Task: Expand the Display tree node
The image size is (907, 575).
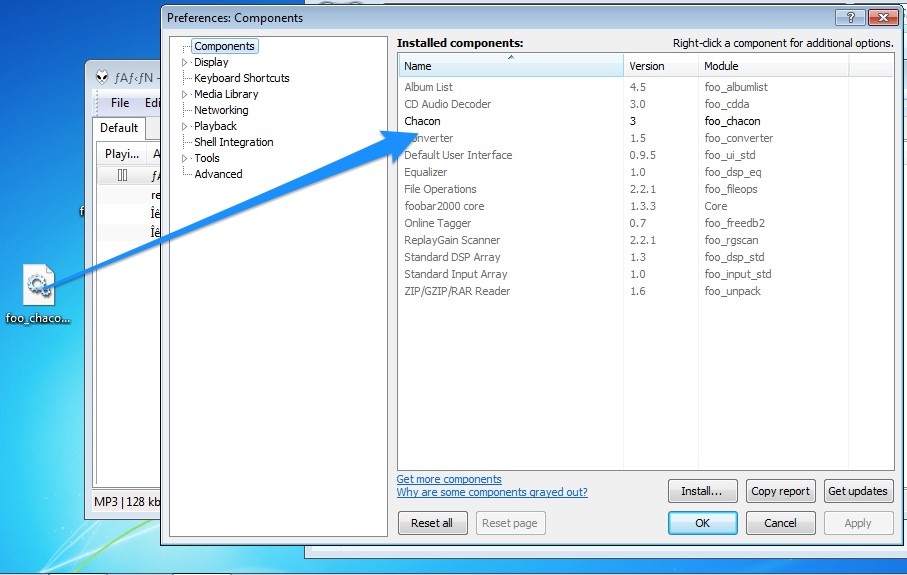Action: (x=185, y=62)
